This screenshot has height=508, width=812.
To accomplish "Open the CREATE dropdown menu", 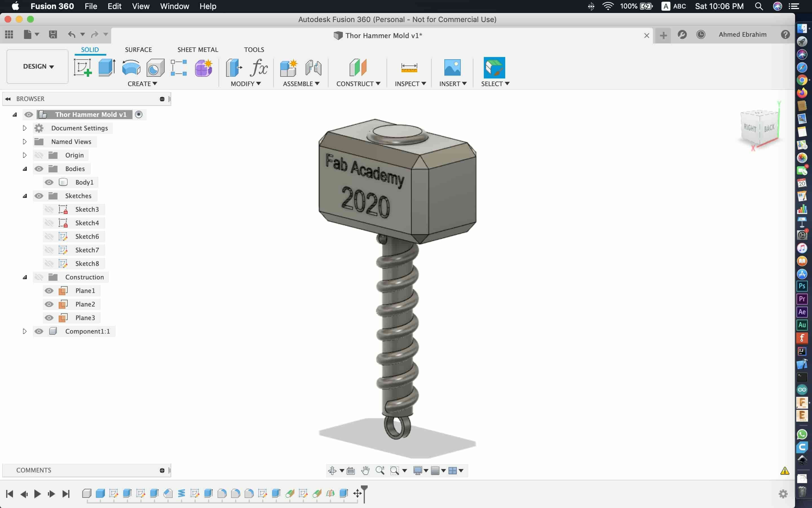I will pyautogui.click(x=142, y=84).
